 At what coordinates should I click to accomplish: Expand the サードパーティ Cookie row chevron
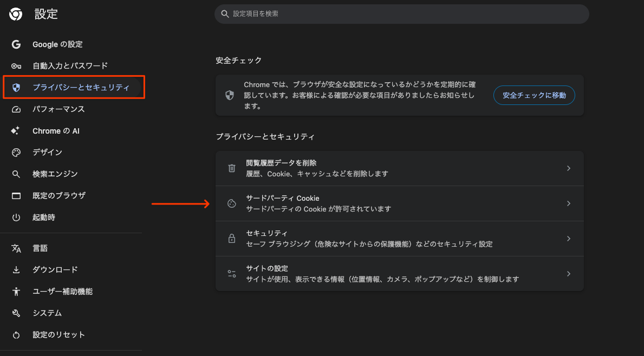click(568, 203)
